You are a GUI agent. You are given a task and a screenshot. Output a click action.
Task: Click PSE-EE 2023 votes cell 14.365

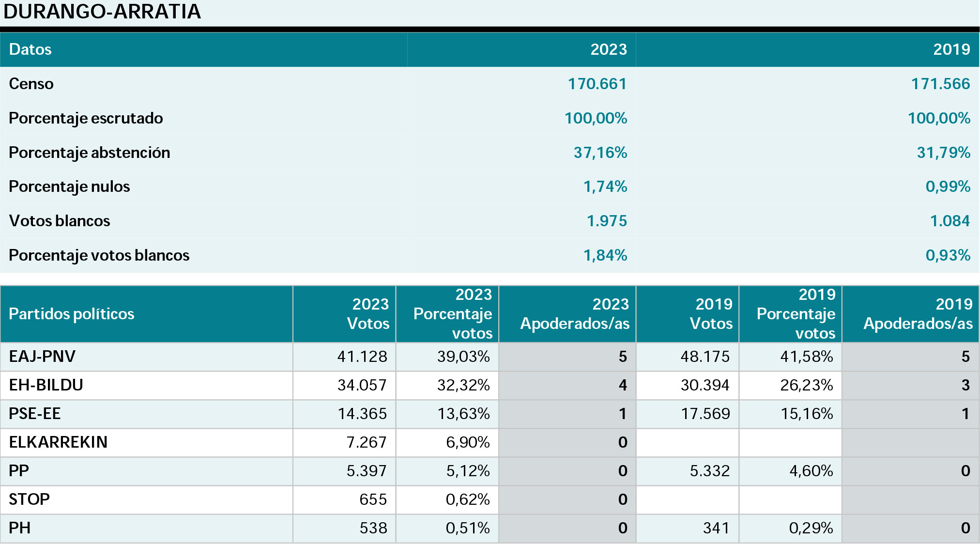tap(362, 414)
